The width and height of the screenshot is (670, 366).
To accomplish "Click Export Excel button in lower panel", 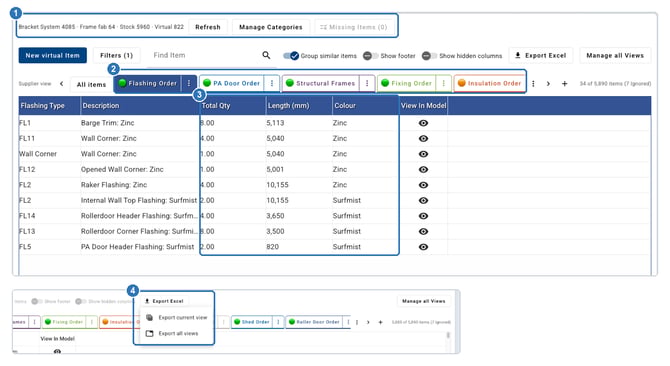I will (165, 301).
